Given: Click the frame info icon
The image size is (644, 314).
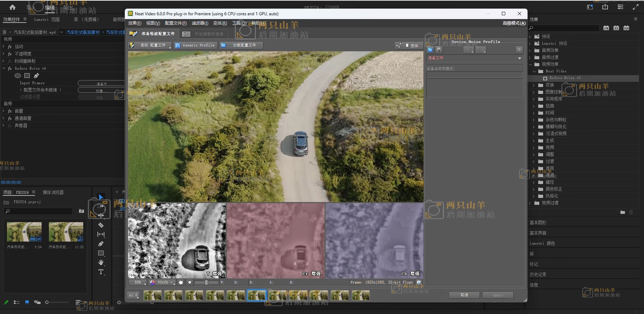Looking at the screenshot, I should click(419, 282).
